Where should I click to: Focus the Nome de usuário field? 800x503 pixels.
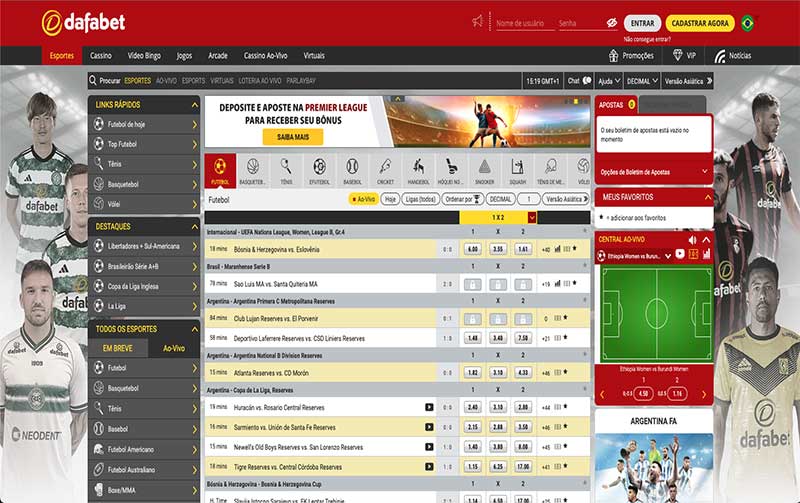(525, 23)
